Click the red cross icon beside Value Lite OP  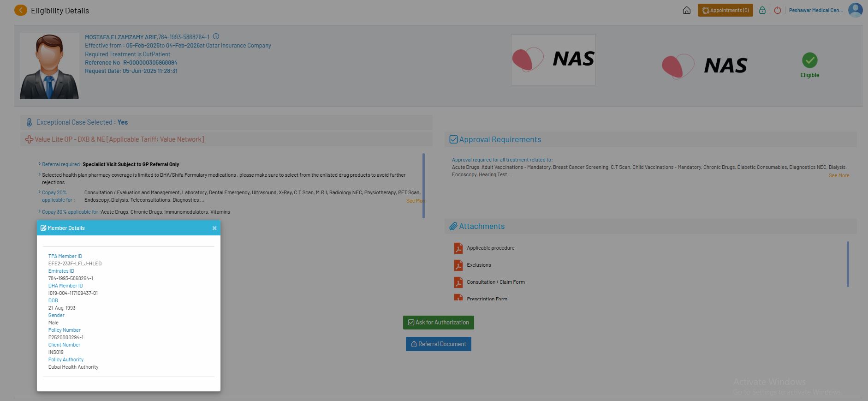29,139
